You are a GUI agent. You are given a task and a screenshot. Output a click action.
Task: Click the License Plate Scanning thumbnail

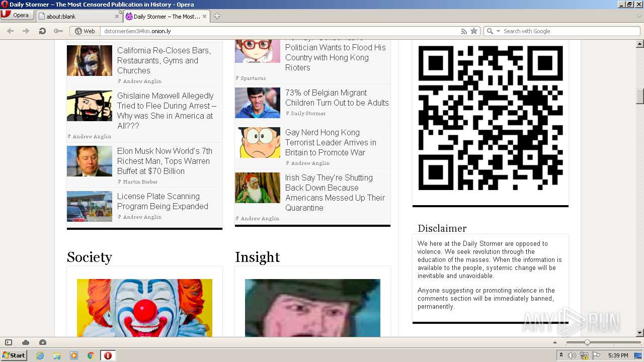pyautogui.click(x=90, y=206)
